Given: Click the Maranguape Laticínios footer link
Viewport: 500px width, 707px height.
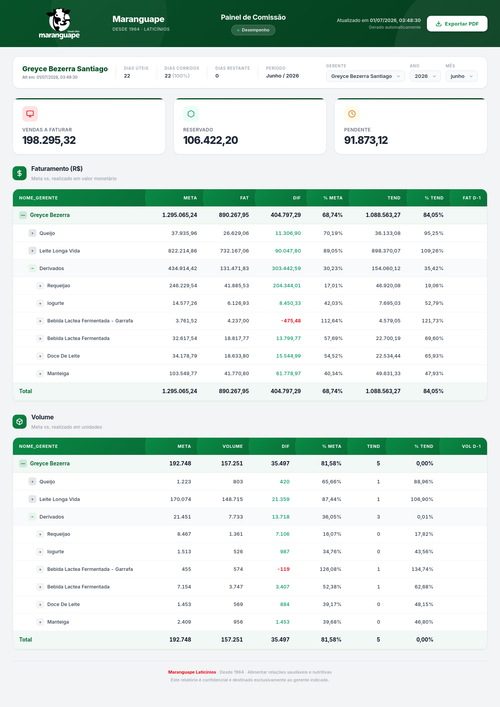Looking at the screenshot, I should click(x=192, y=672).
